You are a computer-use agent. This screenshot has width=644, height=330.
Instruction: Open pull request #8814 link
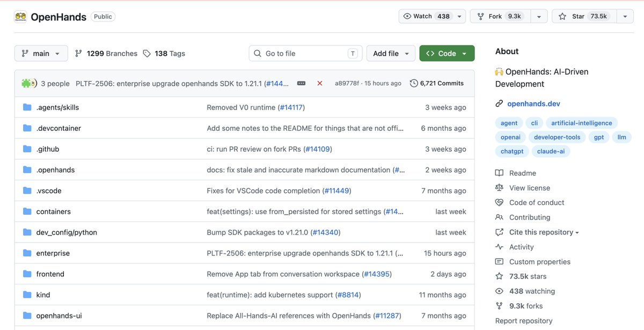point(348,295)
